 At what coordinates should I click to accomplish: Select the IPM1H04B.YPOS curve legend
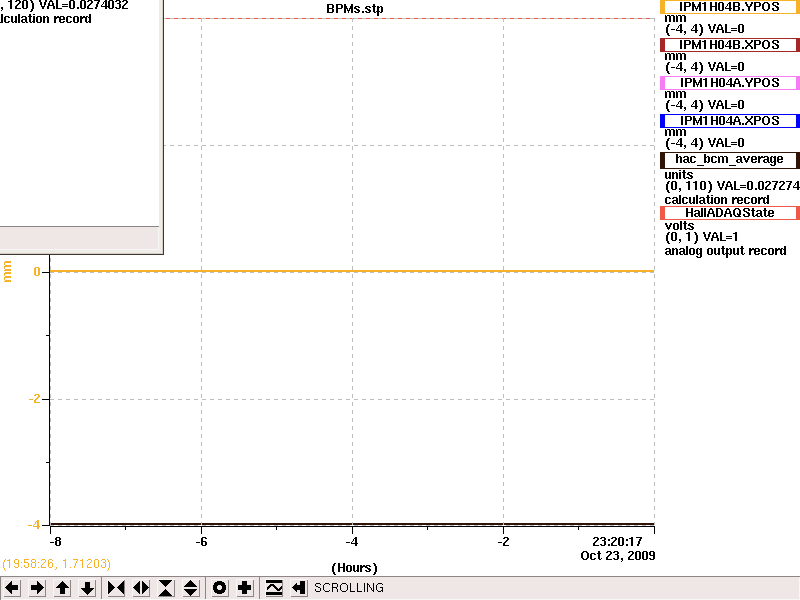[730, 7]
